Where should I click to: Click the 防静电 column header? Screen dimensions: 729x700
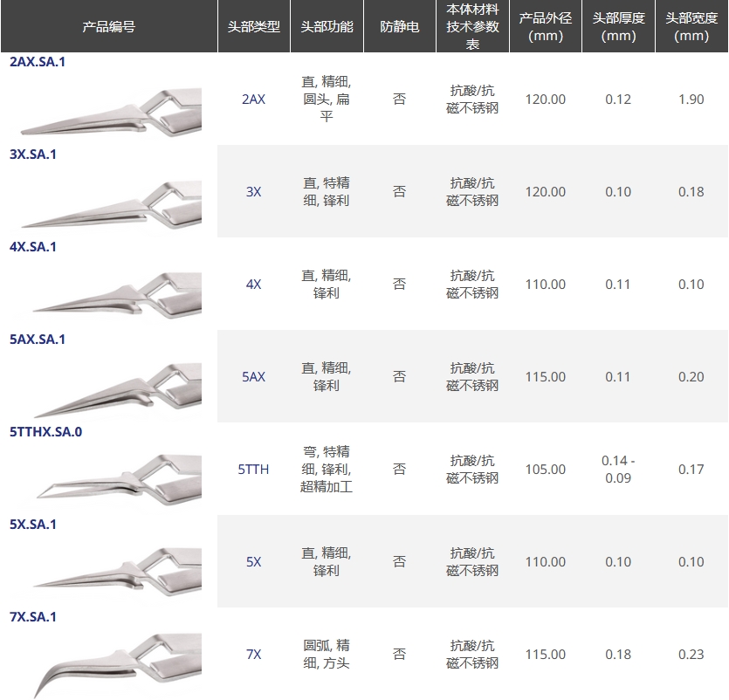pos(399,26)
